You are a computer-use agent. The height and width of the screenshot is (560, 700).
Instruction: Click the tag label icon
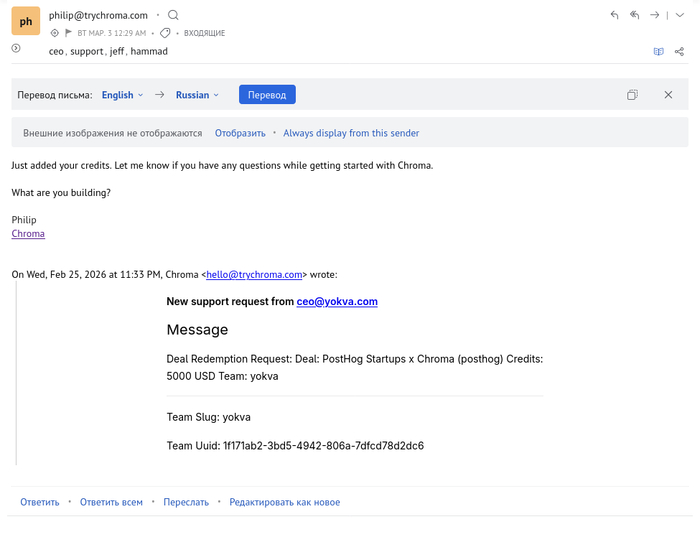point(165,33)
